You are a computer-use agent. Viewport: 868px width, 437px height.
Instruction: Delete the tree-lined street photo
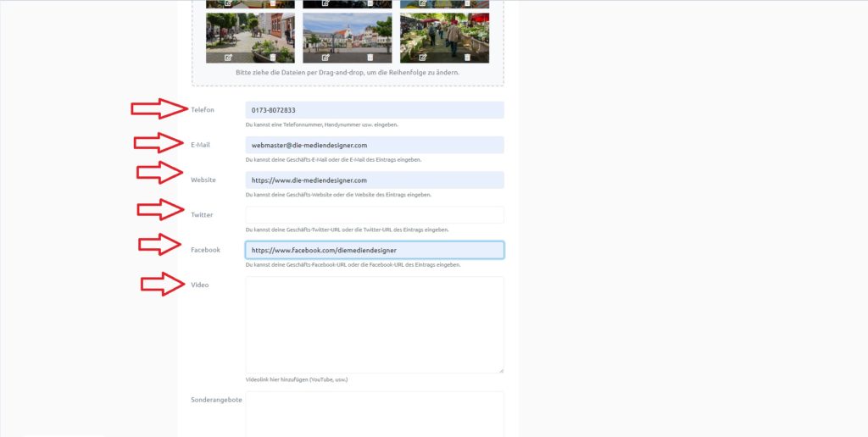tap(273, 58)
